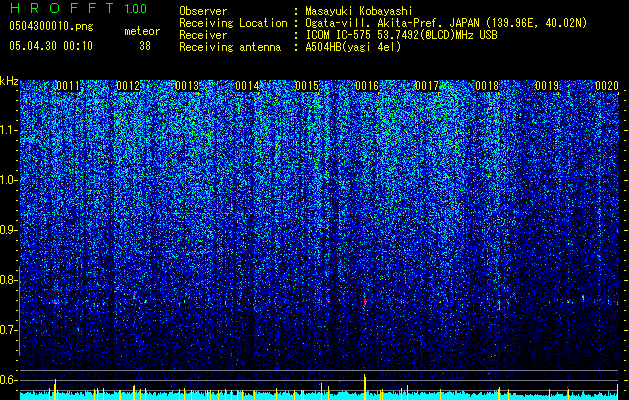Screen dimensions: 629x400
Task: Select receiver text ICOM IC-575 53.7492 MHz USB
Action: click(x=401, y=35)
